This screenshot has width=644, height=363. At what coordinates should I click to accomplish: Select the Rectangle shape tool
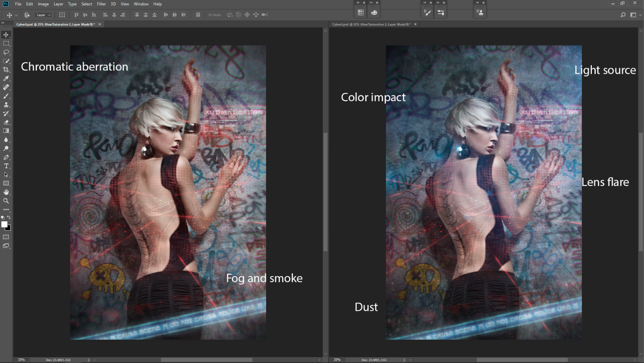tap(6, 183)
